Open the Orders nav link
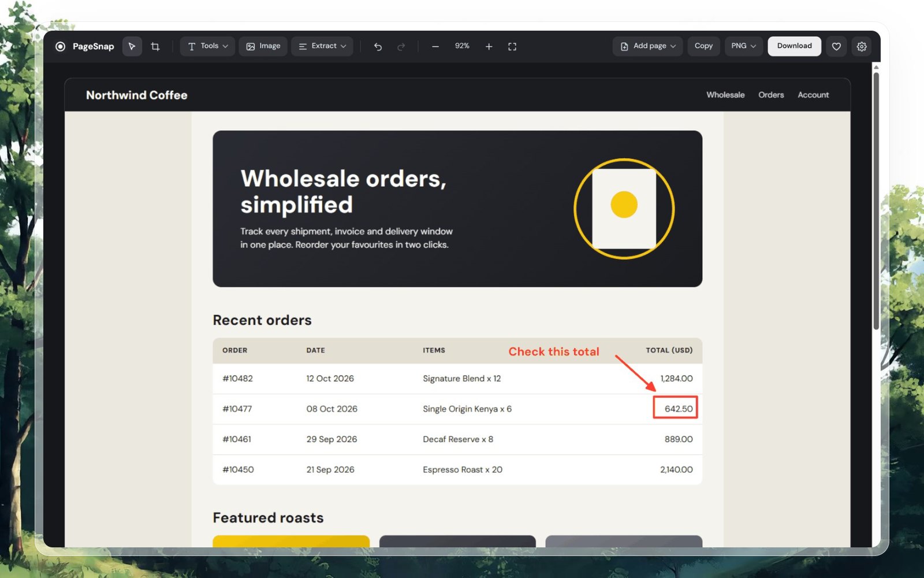This screenshot has width=924, height=578. pyautogui.click(x=771, y=95)
